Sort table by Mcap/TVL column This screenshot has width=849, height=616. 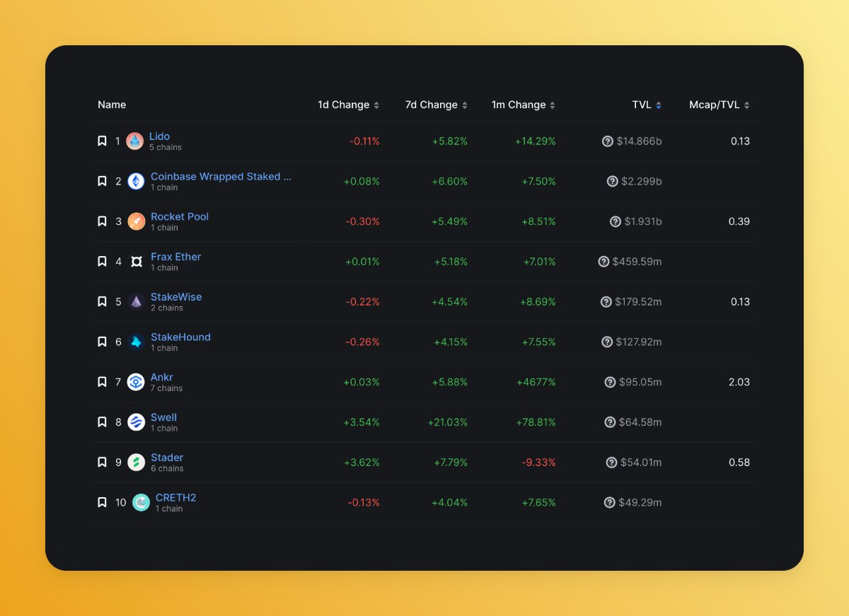click(720, 105)
